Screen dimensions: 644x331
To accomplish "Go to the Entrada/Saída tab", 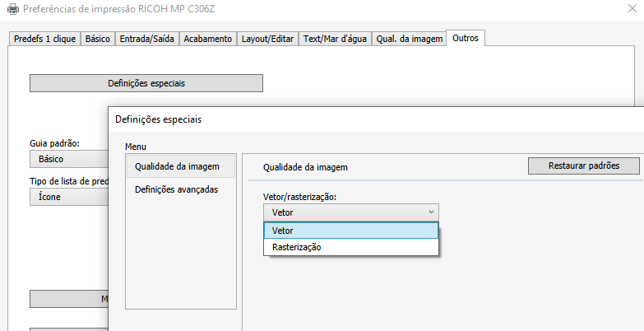I will pyautogui.click(x=146, y=39).
